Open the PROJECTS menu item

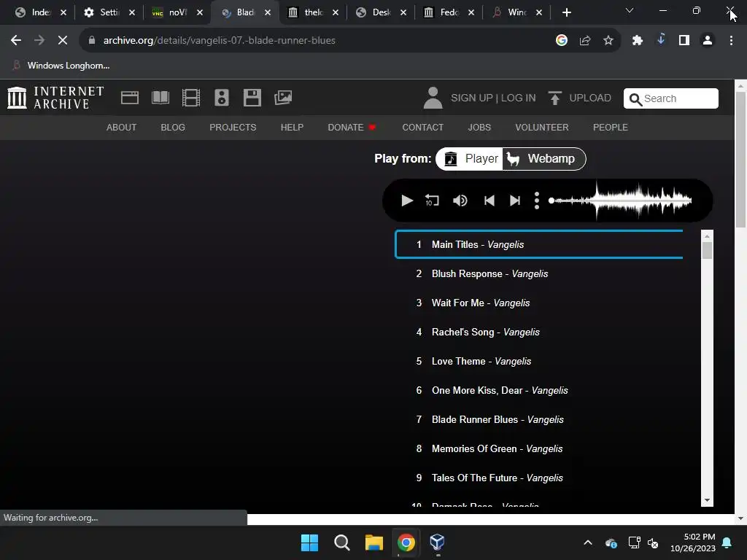[x=233, y=128]
